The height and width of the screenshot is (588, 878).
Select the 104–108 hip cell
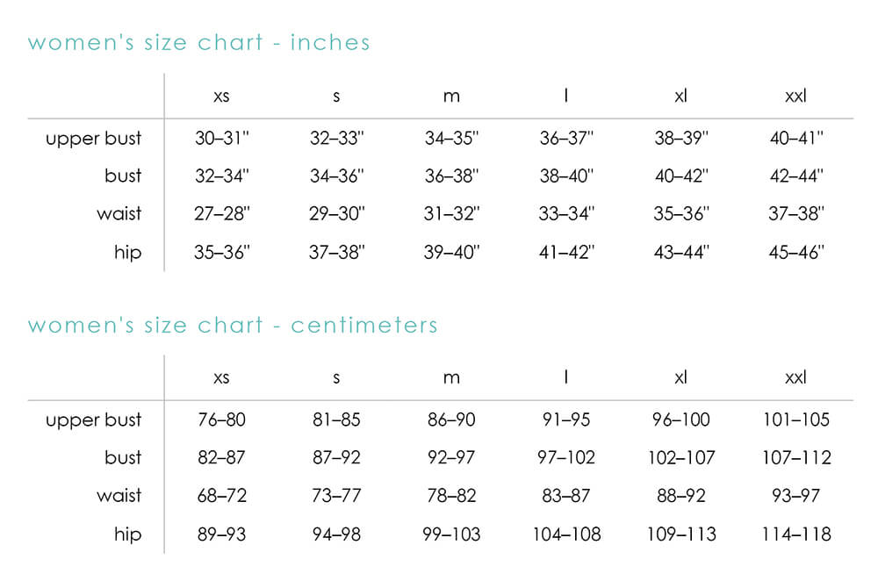[x=566, y=534]
